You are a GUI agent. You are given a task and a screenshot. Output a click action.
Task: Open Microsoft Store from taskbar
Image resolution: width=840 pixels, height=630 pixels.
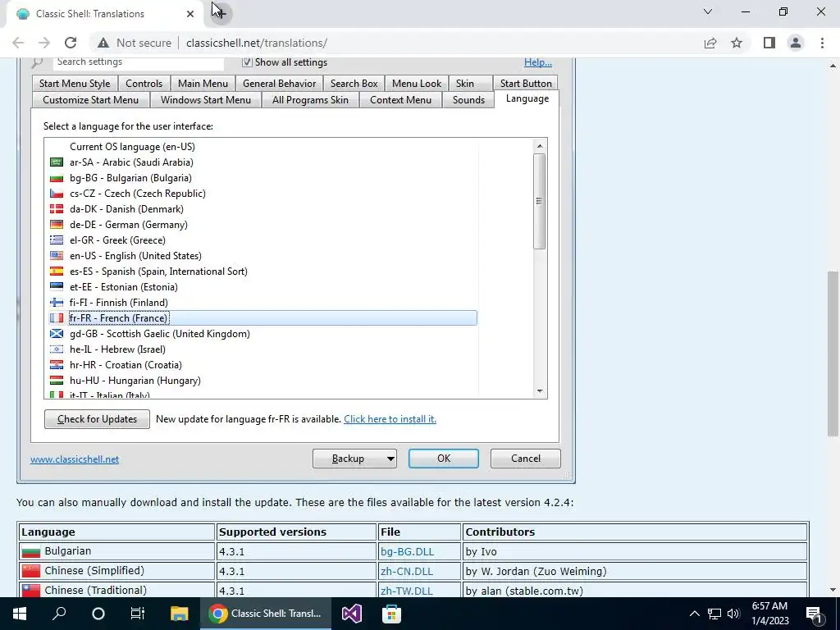point(391,614)
